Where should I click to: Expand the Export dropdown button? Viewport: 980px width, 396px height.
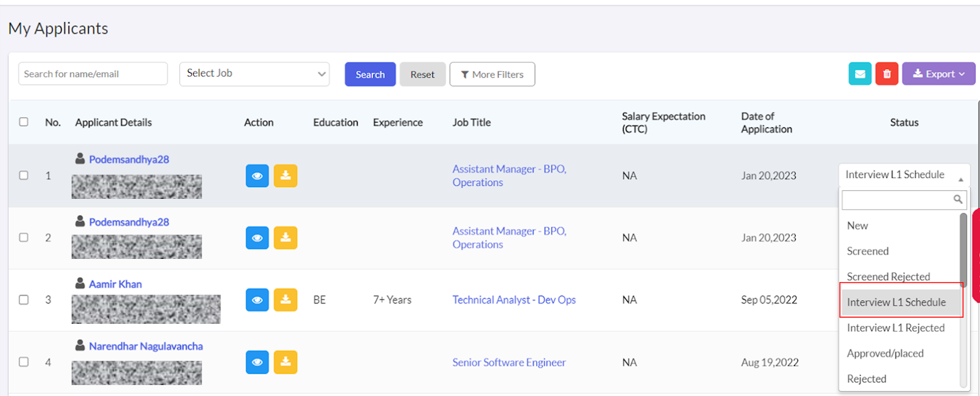938,74
